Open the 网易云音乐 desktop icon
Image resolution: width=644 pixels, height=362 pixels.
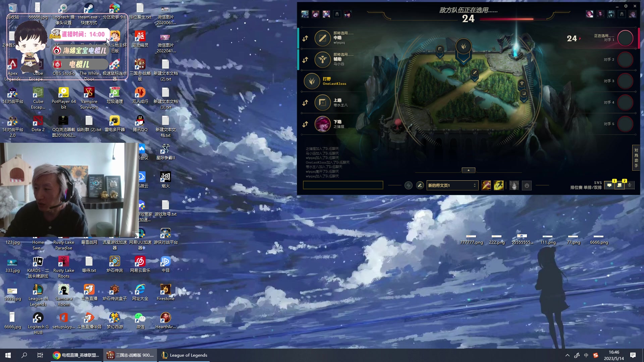click(x=140, y=264)
